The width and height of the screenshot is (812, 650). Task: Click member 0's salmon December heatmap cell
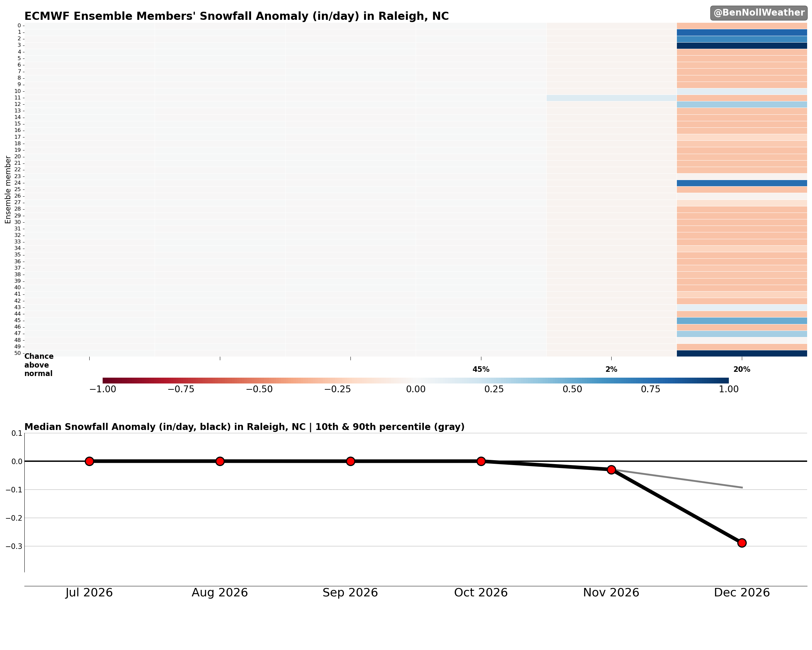click(x=742, y=26)
